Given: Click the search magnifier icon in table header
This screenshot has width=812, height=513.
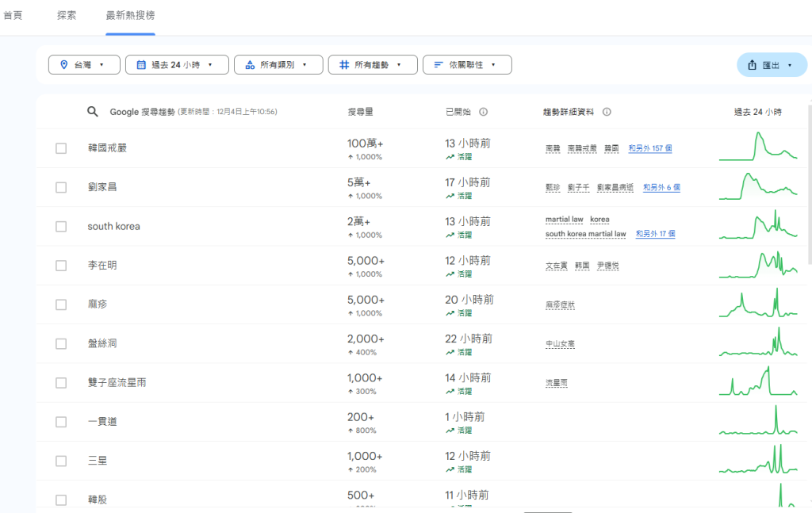Looking at the screenshot, I should click(x=93, y=112).
